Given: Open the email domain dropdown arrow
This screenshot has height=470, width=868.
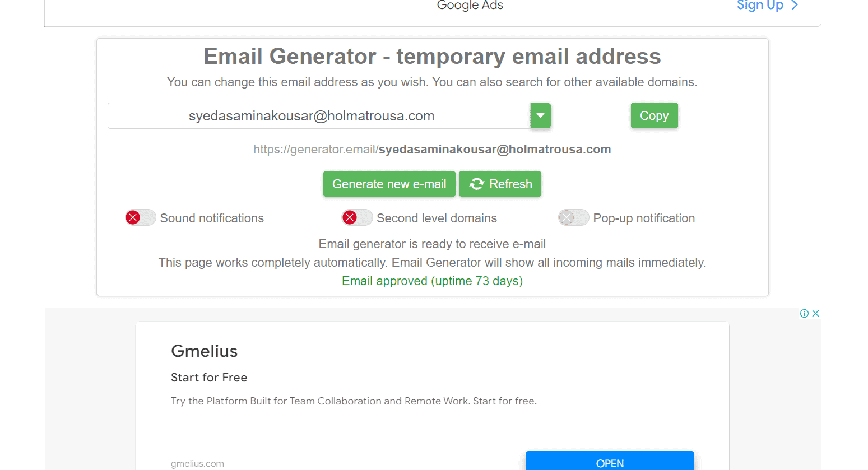Looking at the screenshot, I should pos(540,115).
